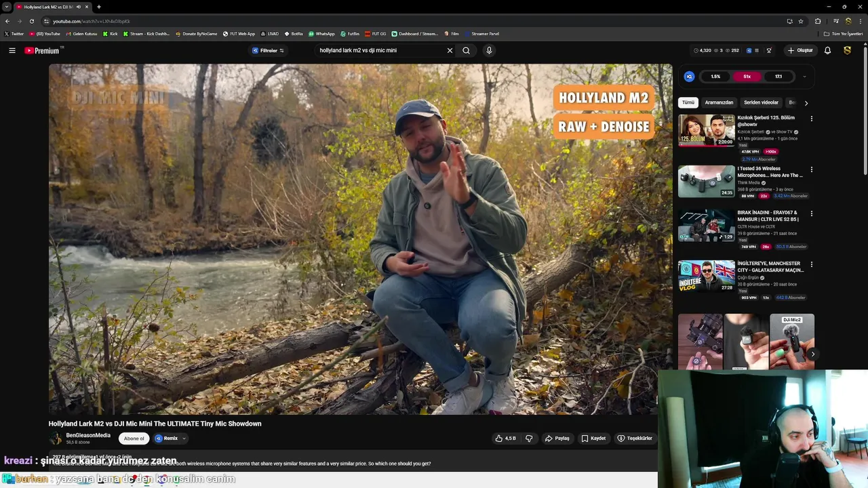868x488 pixels.
Task: Open WhatsApp bookmark
Action: [321, 34]
